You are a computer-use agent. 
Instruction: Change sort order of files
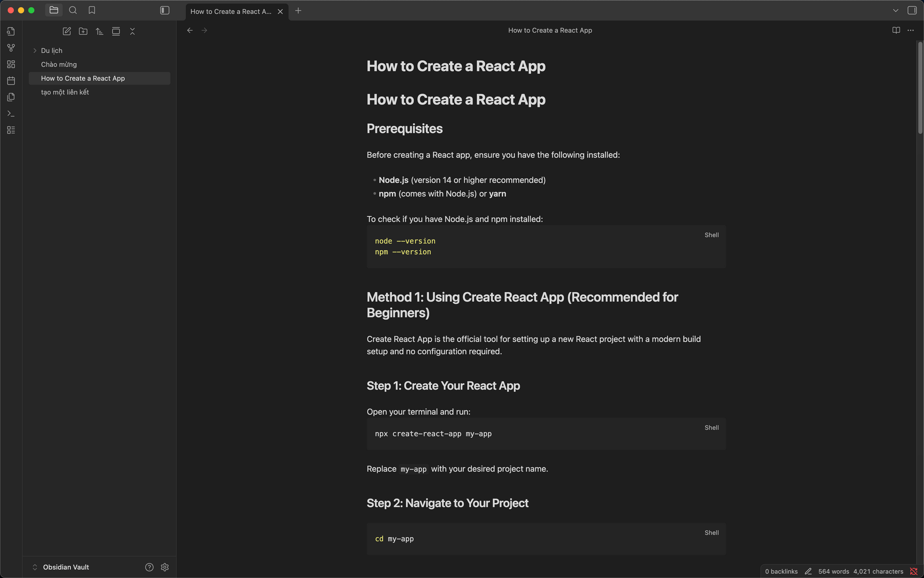click(99, 31)
